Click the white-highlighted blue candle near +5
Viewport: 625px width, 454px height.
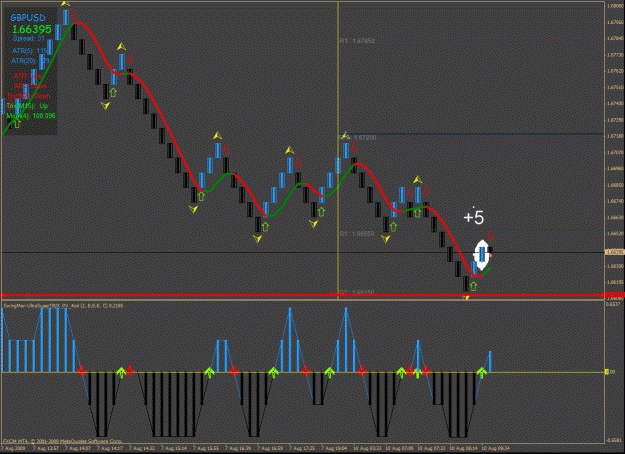[x=482, y=254]
